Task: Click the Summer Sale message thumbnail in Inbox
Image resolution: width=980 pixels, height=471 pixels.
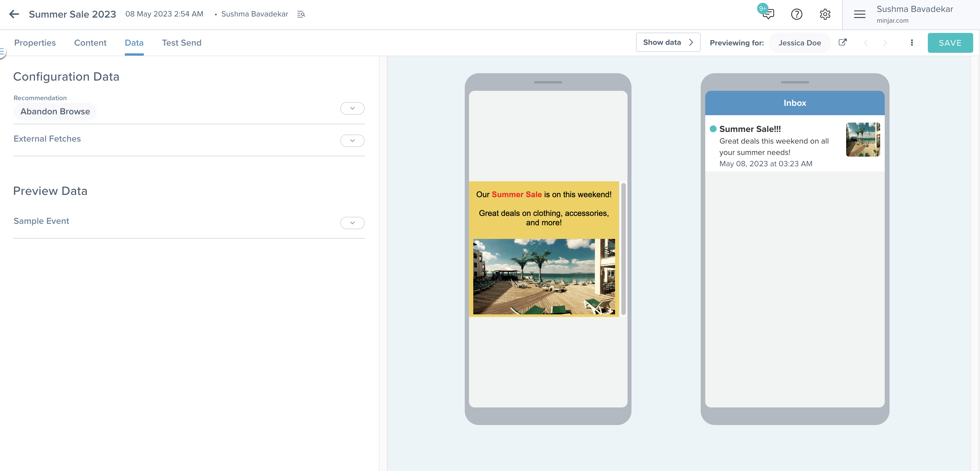Action: (x=863, y=139)
